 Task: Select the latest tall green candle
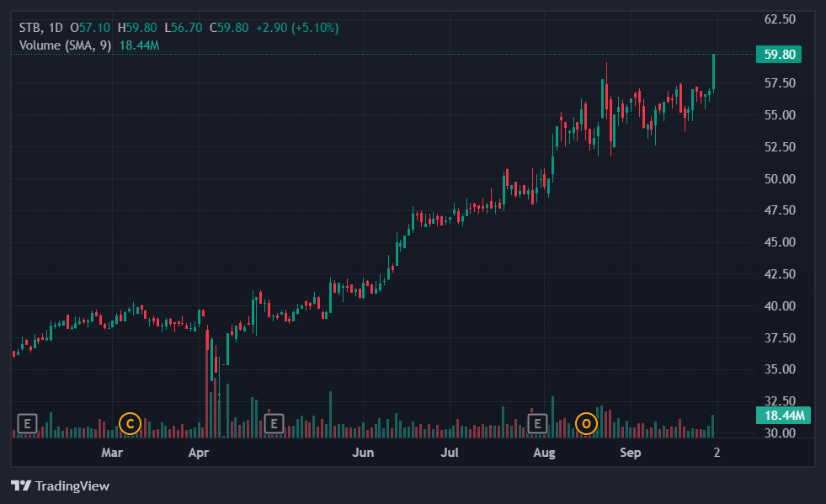(713, 72)
